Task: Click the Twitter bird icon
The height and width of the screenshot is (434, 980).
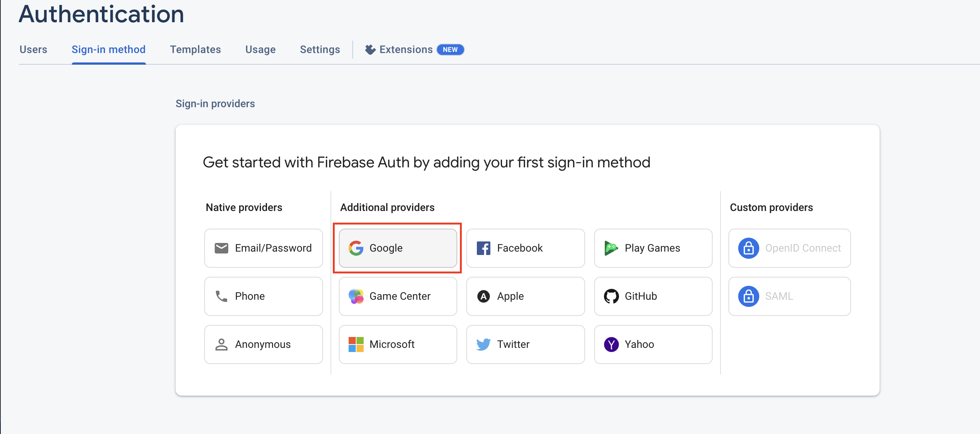Action: [483, 344]
